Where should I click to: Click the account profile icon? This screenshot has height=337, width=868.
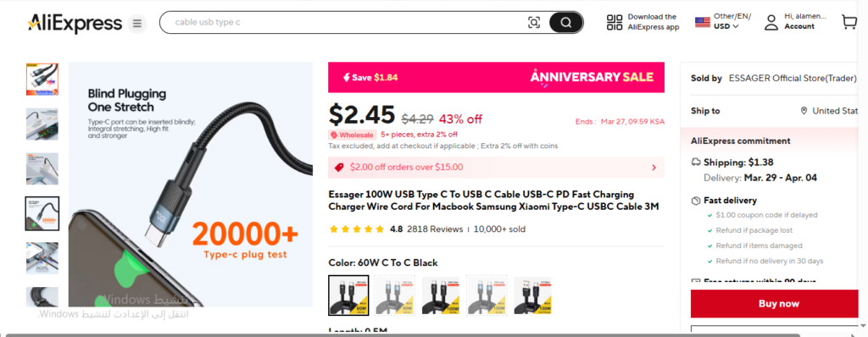[x=771, y=22]
